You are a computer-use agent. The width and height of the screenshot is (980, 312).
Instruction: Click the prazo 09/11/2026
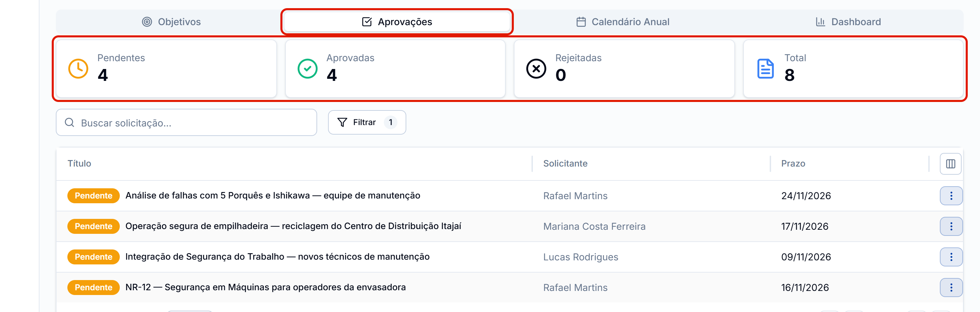(806, 257)
